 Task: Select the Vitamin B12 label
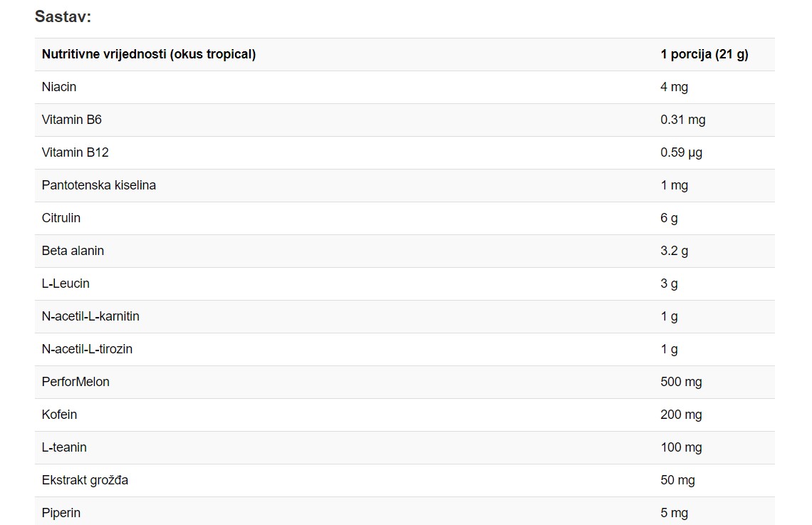(75, 152)
